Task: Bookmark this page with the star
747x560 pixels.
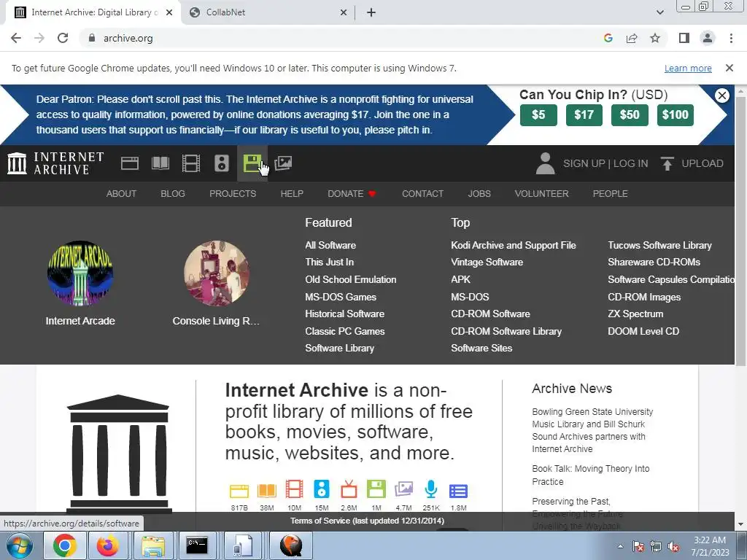Action: (655, 38)
